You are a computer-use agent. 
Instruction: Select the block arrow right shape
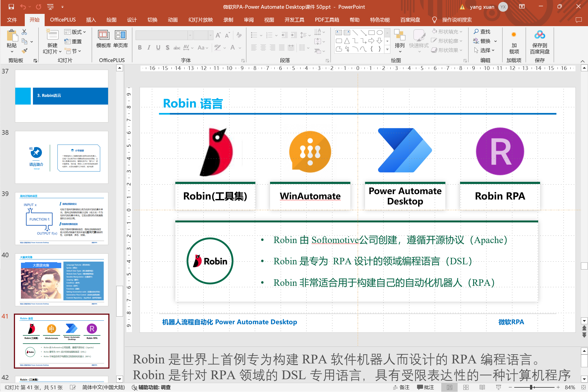click(x=371, y=41)
